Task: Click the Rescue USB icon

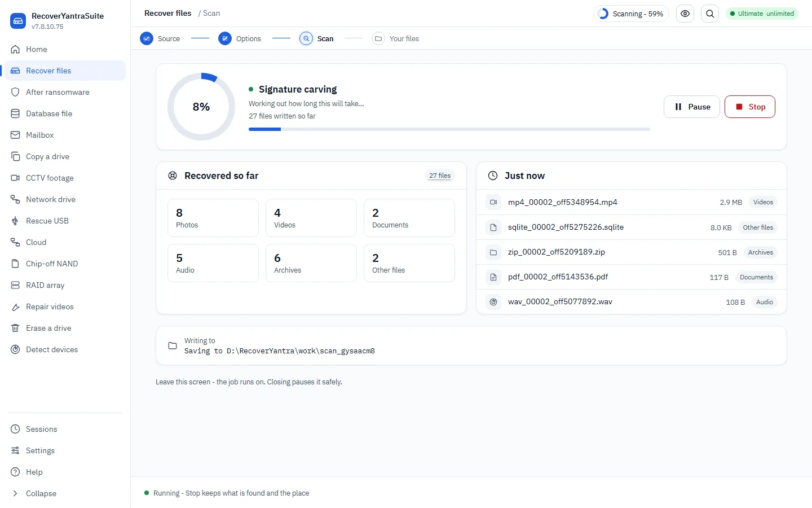Action: pos(15,221)
